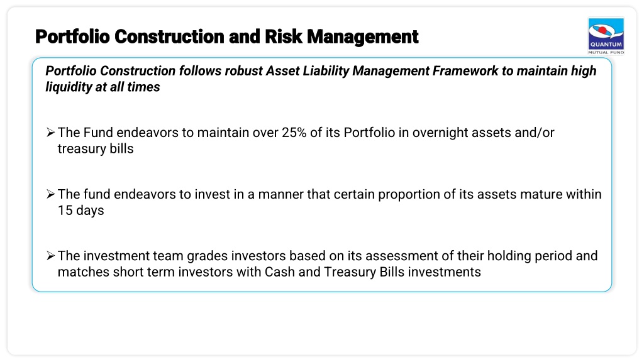Screen dimensions: 644x362
Task: Select "Cash and Treasury Bills investments" text
Action: 372,271
